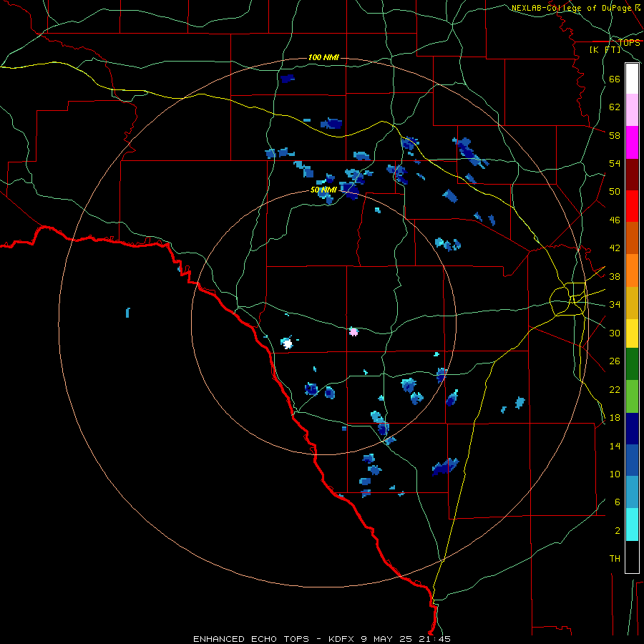Viewport: 644px width, 644px height.
Task: Click the 100 NMI range ring label
Action: tap(323, 57)
